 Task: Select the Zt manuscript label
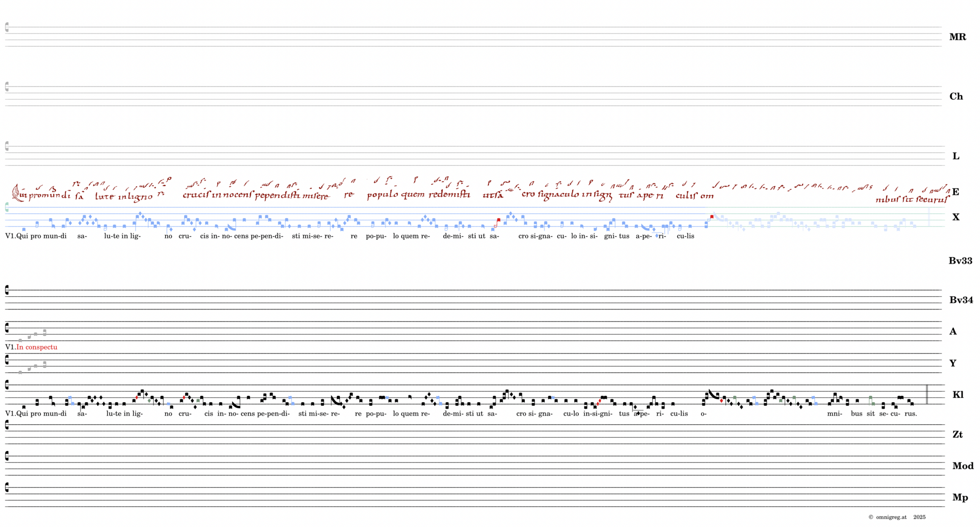957,434
